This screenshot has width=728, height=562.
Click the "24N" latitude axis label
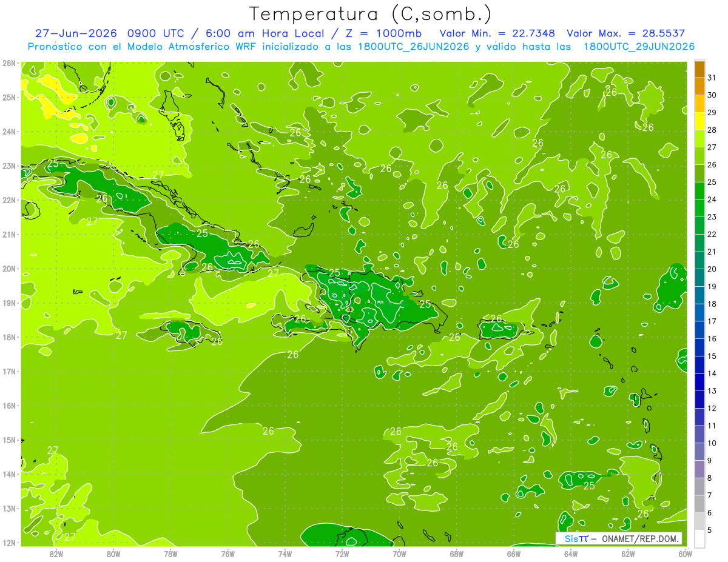pyautogui.click(x=8, y=132)
